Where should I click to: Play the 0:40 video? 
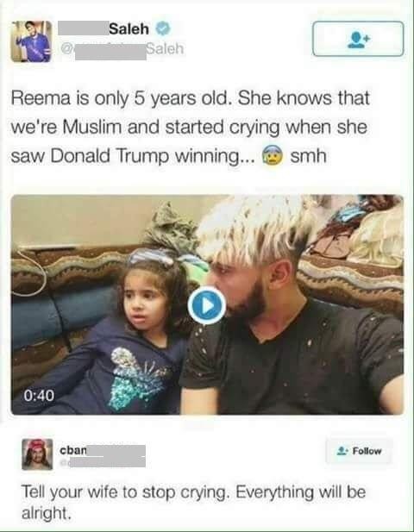207,305
